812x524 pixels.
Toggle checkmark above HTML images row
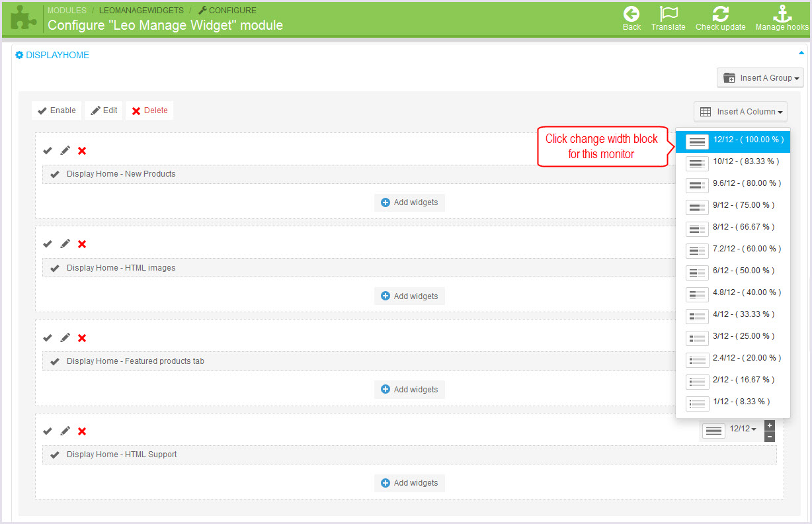[48, 244]
